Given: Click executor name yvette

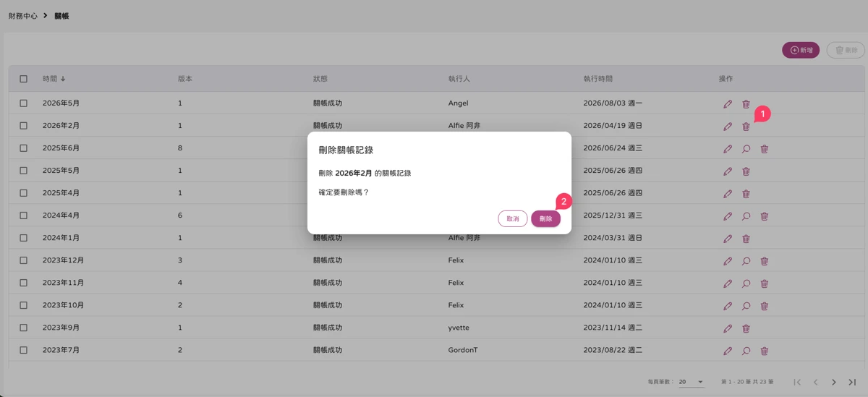Looking at the screenshot, I should (459, 328).
